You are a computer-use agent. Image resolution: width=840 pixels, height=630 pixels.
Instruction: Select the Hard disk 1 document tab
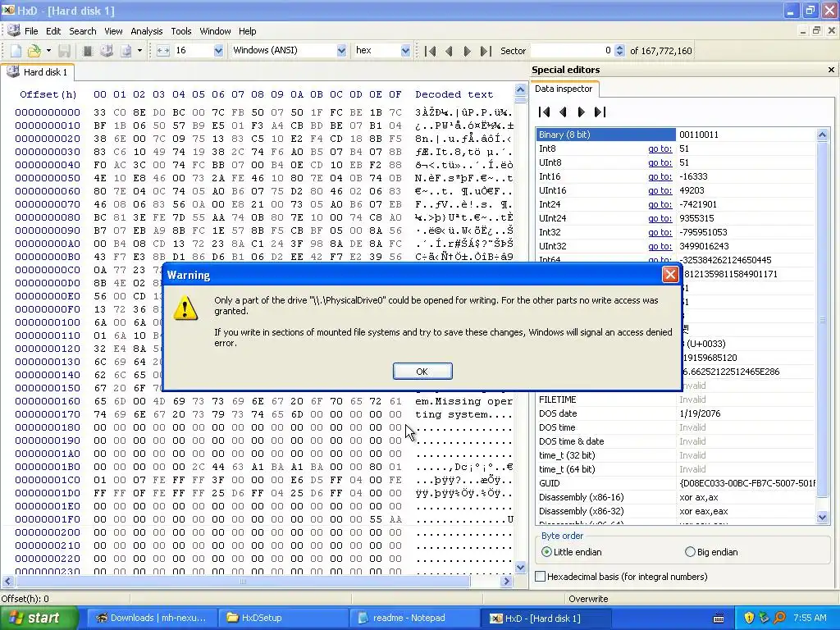[x=38, y=72]
